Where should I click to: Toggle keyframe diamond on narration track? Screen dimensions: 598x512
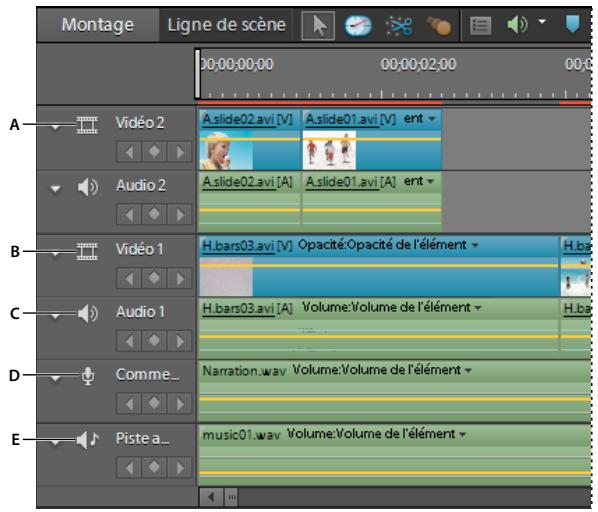point(154,403)
